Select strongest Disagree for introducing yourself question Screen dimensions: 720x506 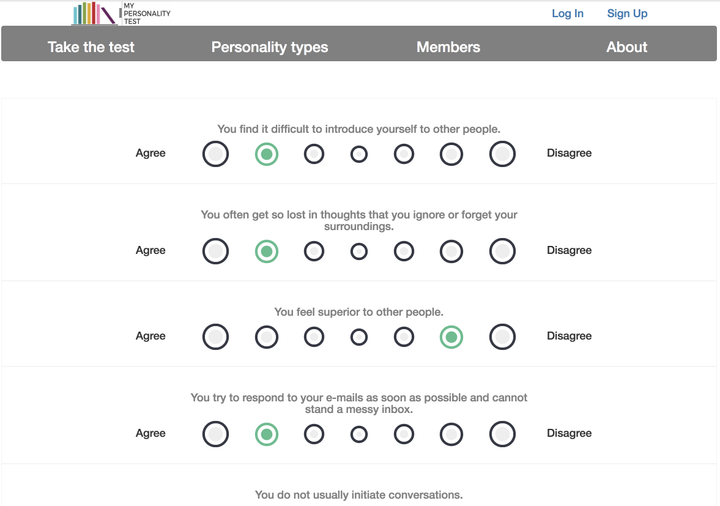(502, 154)
